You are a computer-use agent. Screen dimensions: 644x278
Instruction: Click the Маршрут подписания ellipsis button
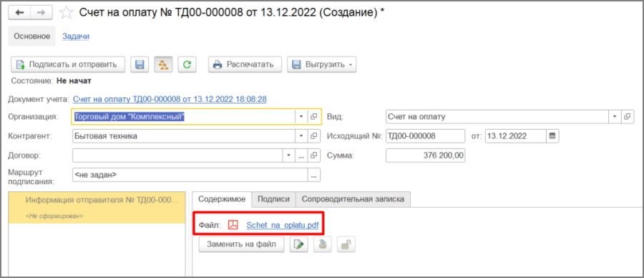pos(314,175)
